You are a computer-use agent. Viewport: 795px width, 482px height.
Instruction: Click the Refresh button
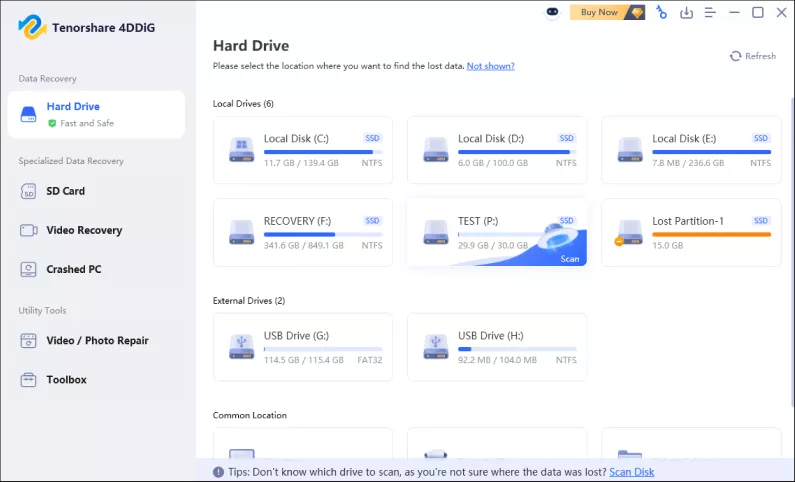(753, 56)
